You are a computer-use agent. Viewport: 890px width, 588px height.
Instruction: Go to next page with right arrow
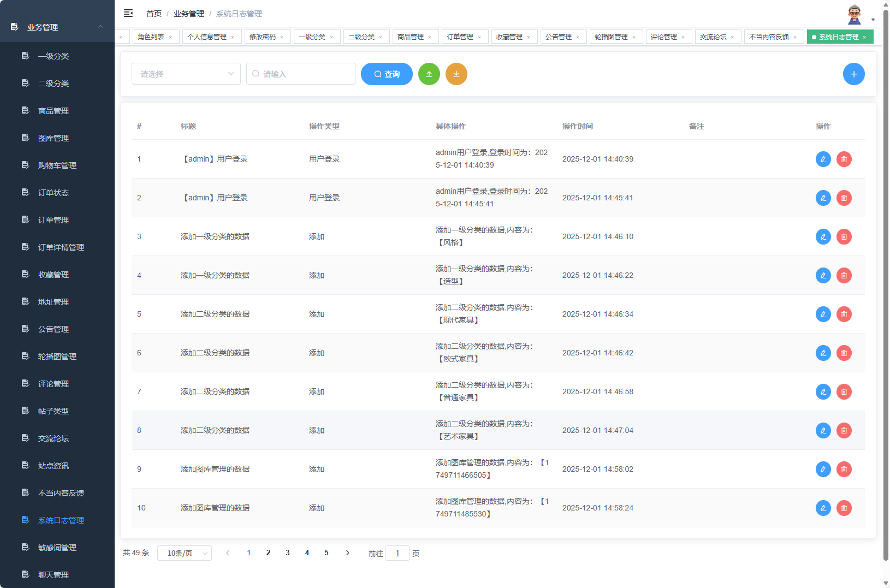[x=347, y=553]
